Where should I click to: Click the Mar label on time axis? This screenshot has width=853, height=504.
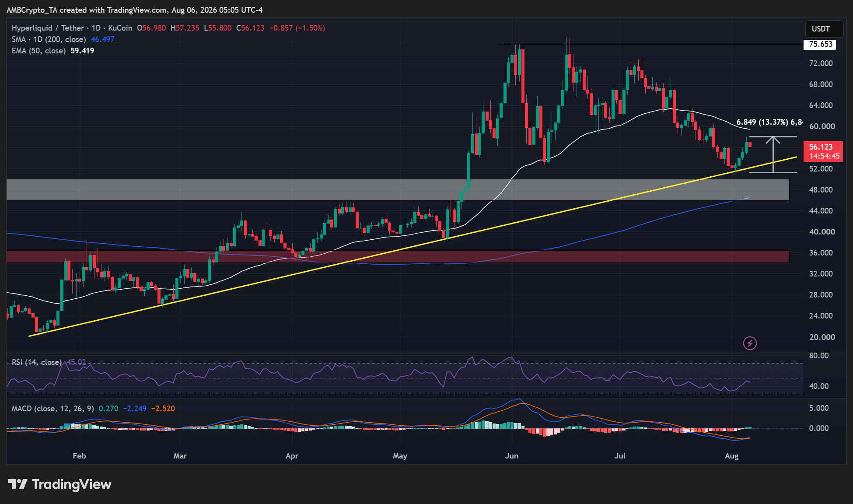tap(180, 456)
